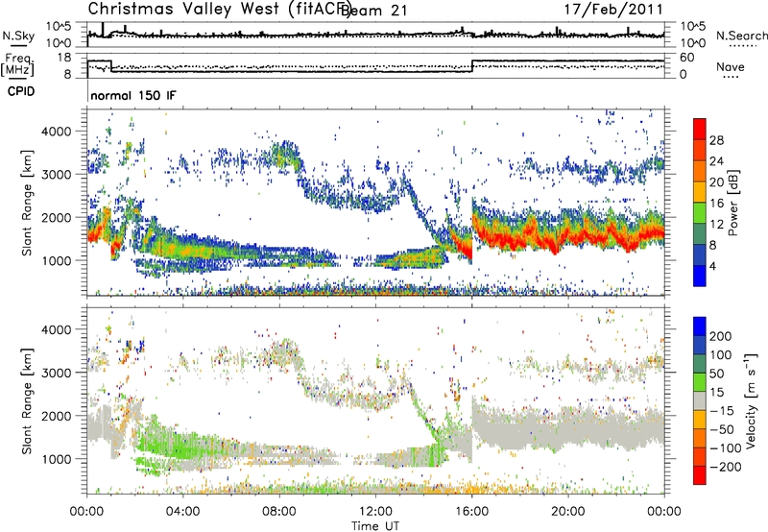The width and height of the screenshot is (768, 532).
Task: Click the "12:00" time axis label
Action: (375, 512)
